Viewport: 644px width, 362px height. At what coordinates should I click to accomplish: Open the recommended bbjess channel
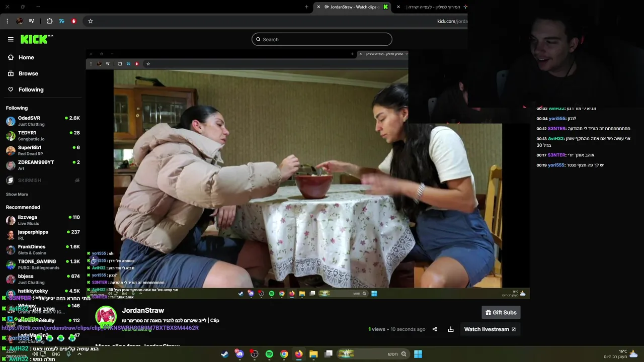pos(43,279)
